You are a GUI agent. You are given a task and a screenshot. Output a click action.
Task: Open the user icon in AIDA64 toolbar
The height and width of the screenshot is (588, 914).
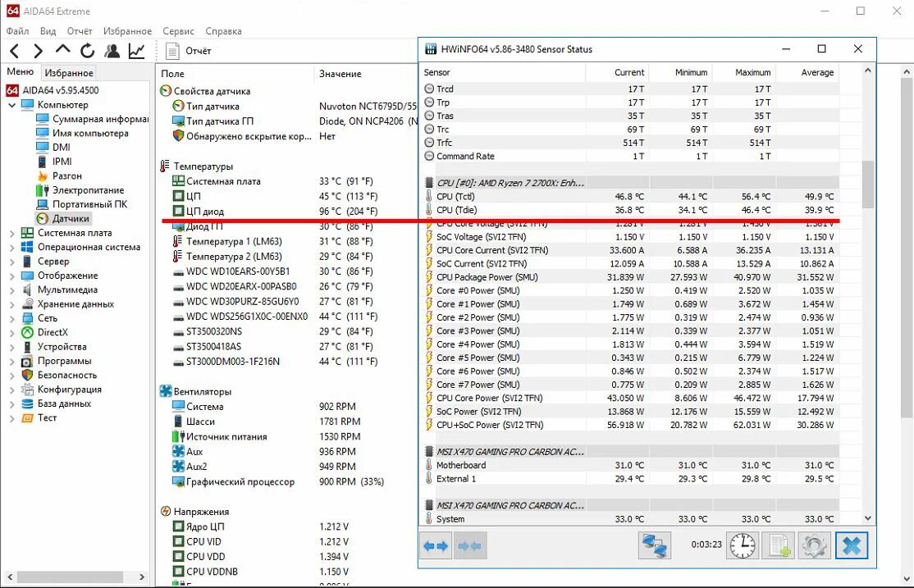112,52
